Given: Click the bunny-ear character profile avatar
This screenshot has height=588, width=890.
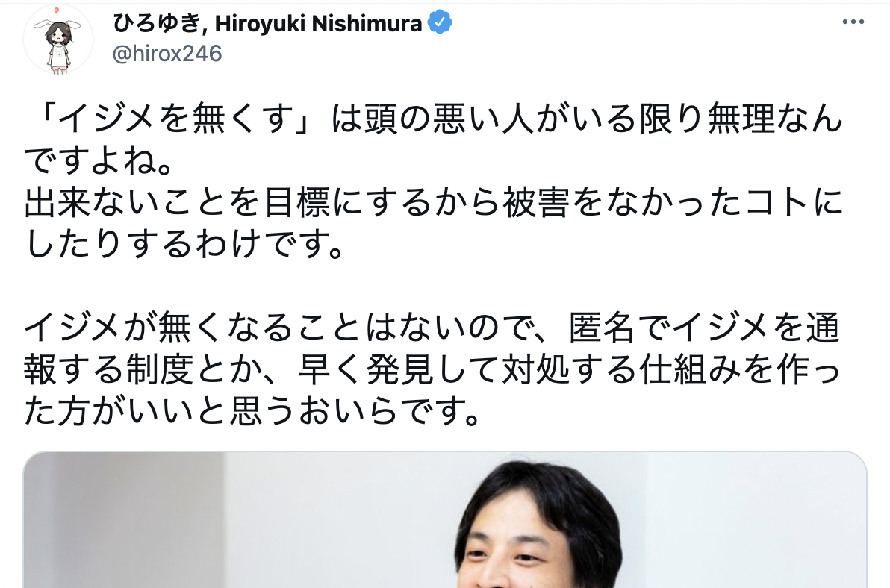Looking at the screenshot, I should click(58, 39).
